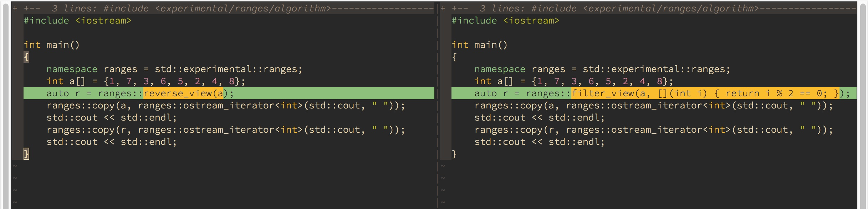
Task: Expand the fold marker in left pane
Action: click(15, 8)
